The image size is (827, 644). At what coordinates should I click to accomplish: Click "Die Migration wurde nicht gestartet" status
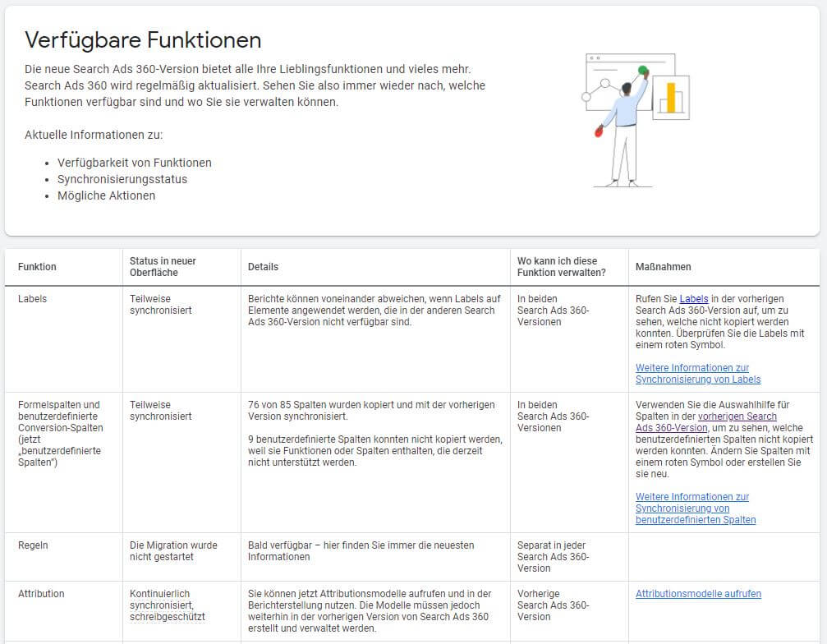173,551
